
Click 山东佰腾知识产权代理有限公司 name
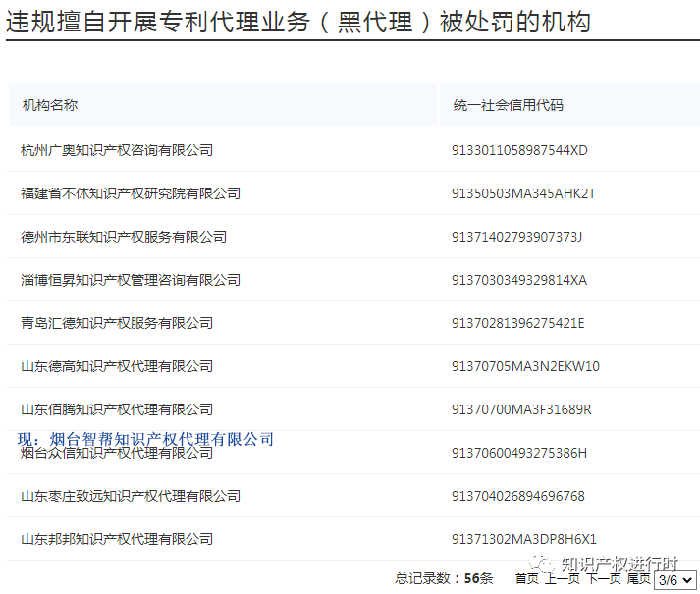(117, 409)
